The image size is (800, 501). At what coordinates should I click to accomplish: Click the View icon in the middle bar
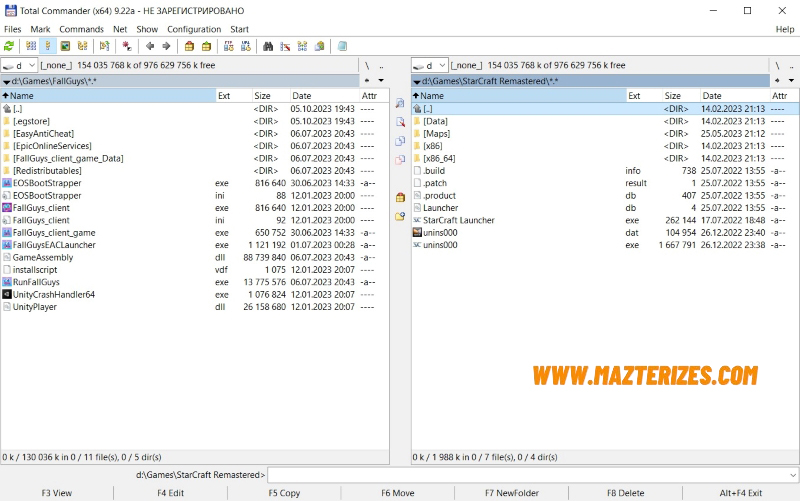401,103
